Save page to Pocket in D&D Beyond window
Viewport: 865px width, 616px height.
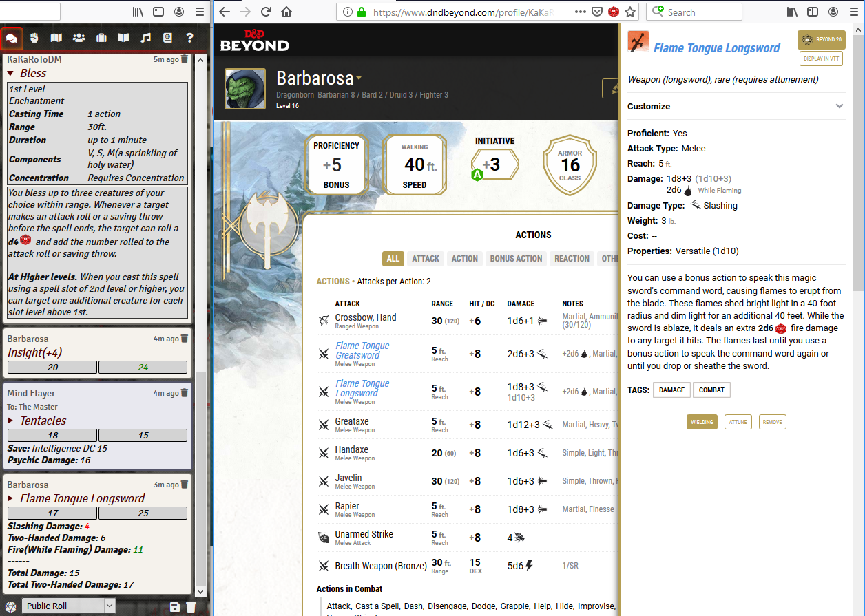pos(597,12)
